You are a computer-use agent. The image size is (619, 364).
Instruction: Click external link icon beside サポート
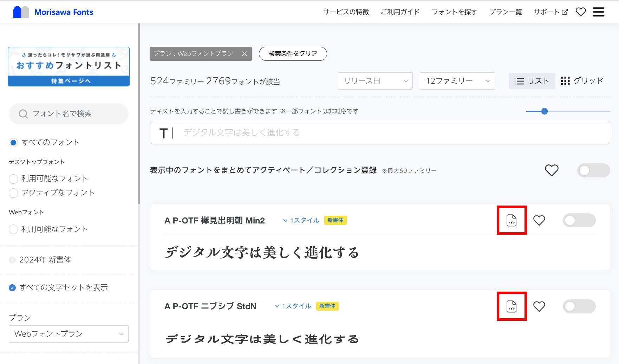565,12
